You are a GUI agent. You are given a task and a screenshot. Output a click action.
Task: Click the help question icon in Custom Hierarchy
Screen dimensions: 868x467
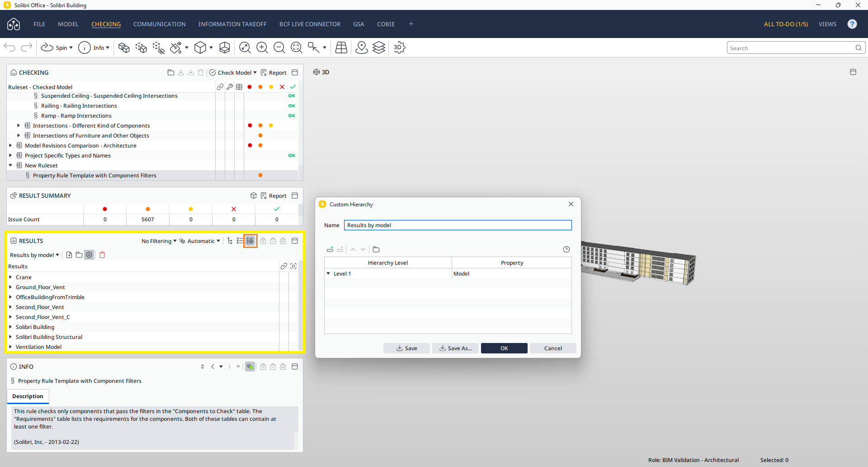566,249
